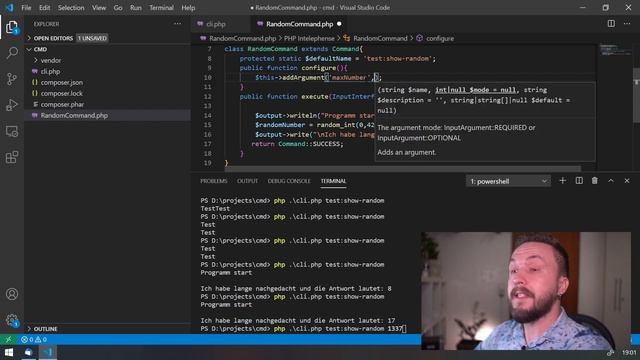Screen dimensions: 640x360
Task: Click configure method breadcrumb
Action: (x=440, y=38)
